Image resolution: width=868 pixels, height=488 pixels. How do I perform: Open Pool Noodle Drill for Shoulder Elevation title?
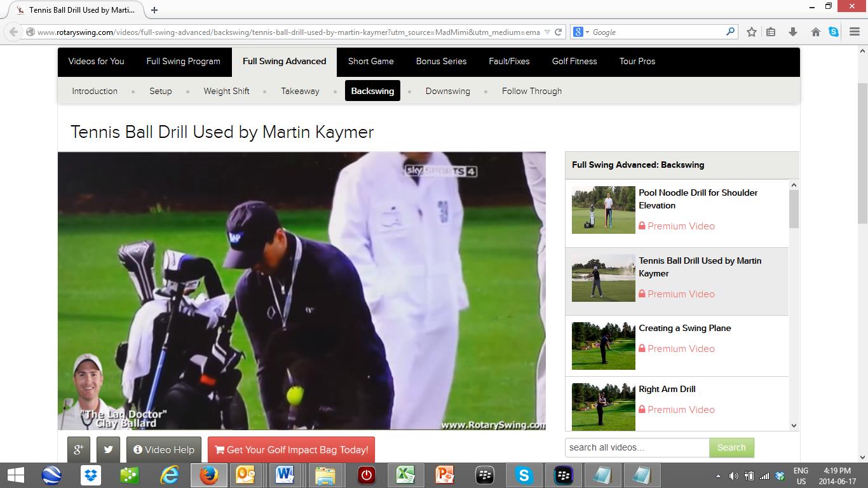pyautogui.click(x=698, y=199)
